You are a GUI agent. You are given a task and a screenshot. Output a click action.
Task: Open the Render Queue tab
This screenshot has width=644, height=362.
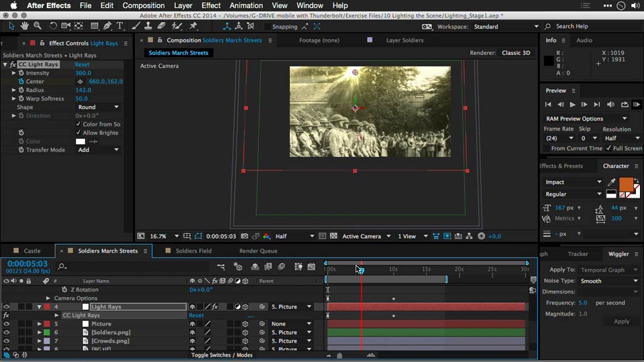(258, 251)
